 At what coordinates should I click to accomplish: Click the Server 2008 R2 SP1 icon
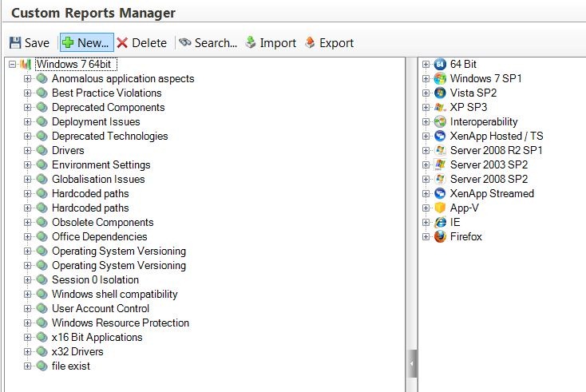point(440,150)
